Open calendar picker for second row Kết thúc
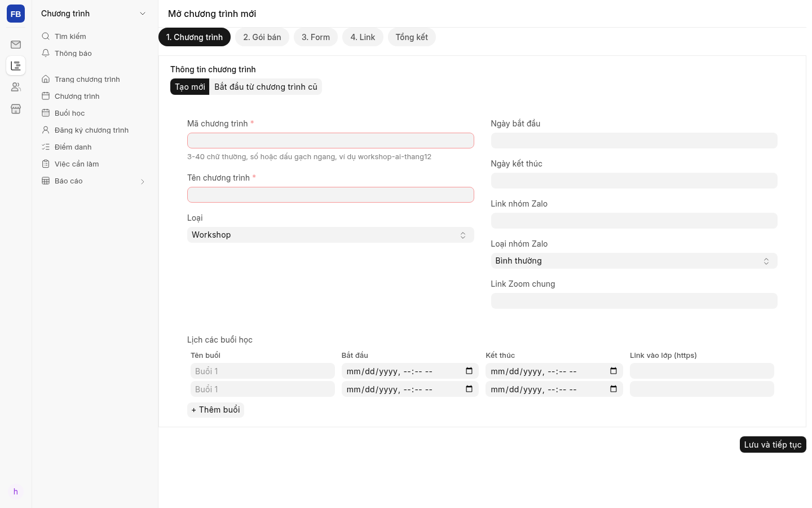812x508 pixels. click(x=614, y=389)
